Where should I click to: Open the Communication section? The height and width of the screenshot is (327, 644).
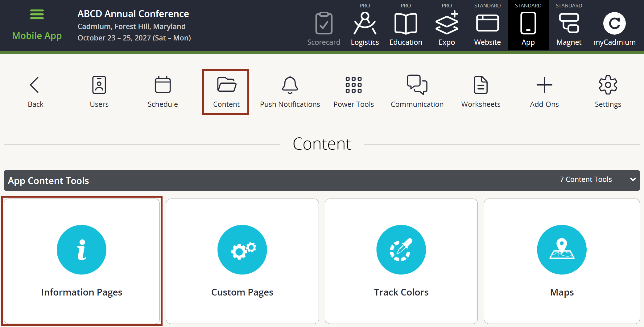point(417,92)
